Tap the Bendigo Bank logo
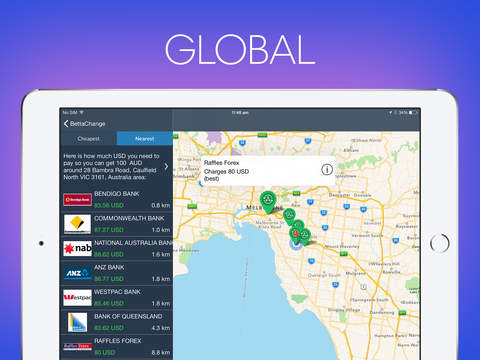 pos(77,200)
